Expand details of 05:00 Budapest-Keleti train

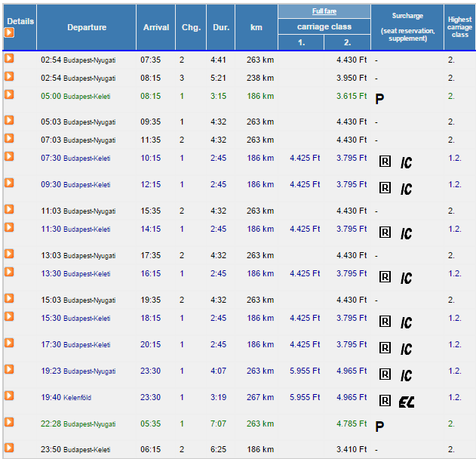[9, 95]
